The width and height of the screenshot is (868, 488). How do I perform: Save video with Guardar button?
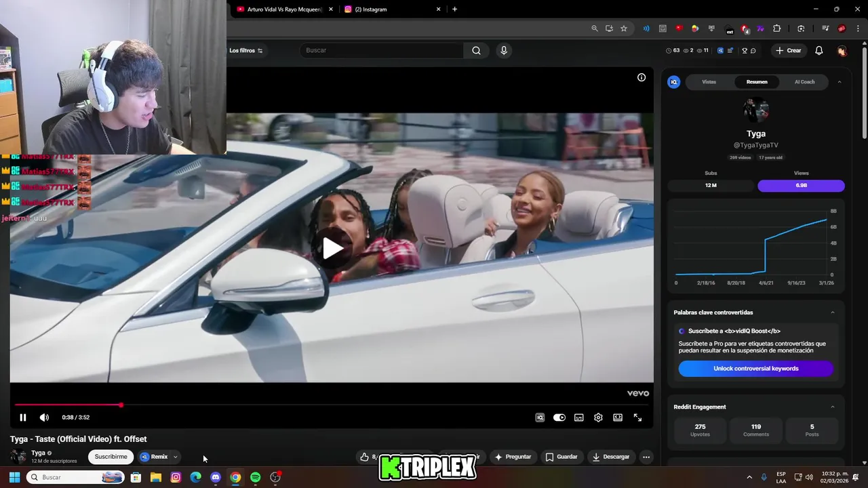[561, 457]
